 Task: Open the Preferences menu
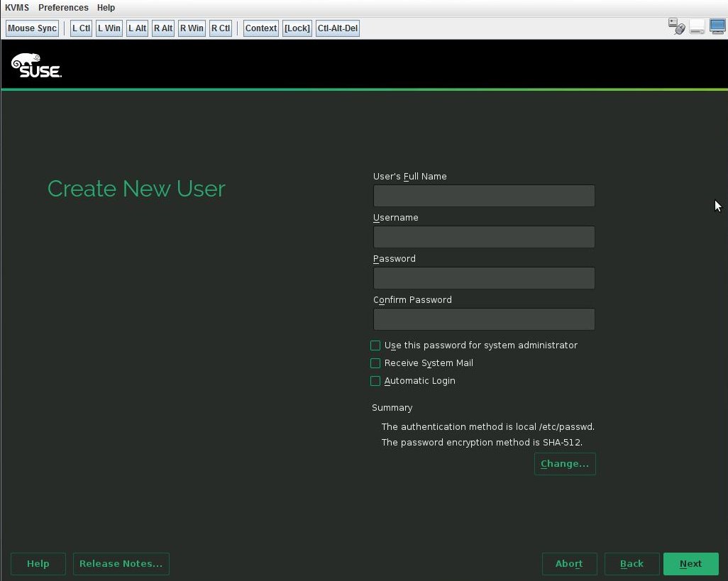coord(63,7)
